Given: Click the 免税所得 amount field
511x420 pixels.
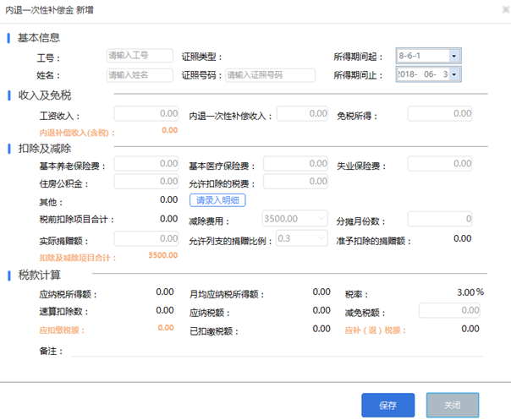Looking at the screenshot, I should point(438,114).
